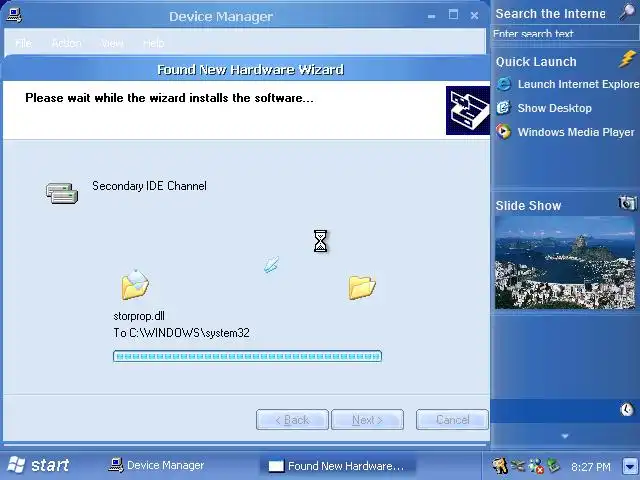Click the hardware wizard banner icon
Screen dimensions: 640x480
tap(468, 110)
